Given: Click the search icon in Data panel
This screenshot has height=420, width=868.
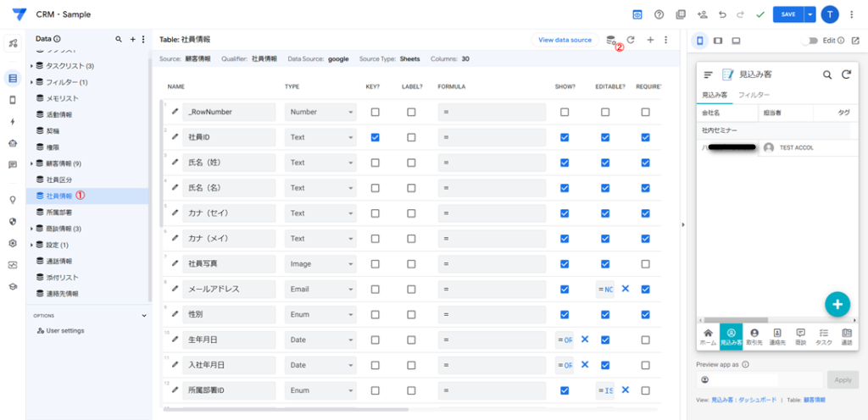Looking at the screenshot, I should pyautogui.click(x=119, y=39).
